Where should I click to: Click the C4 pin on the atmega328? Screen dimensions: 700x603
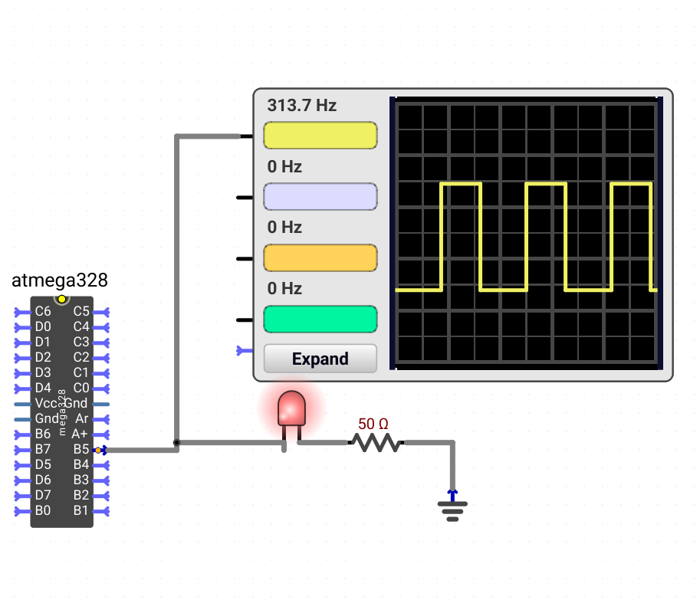tap(101, 327)
